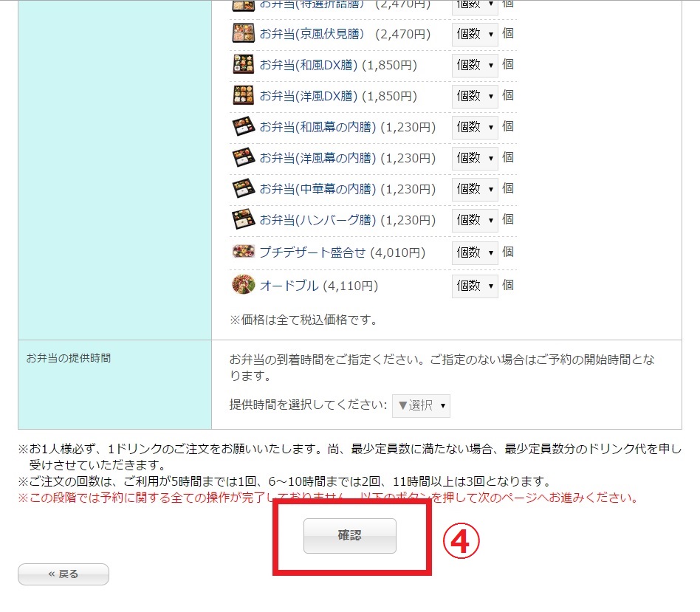Open the お弁当(ハンバーグ膳) item link

click(x=318, y=220)
